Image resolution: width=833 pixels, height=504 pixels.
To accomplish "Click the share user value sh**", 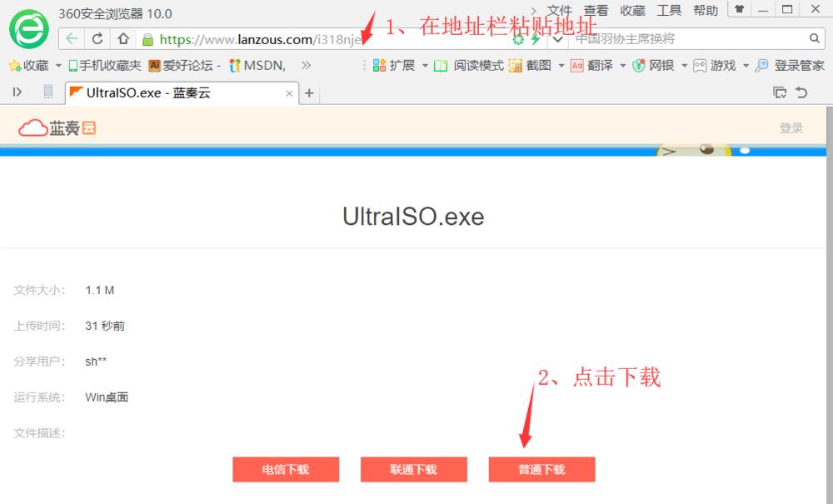I will coord(96,362).
